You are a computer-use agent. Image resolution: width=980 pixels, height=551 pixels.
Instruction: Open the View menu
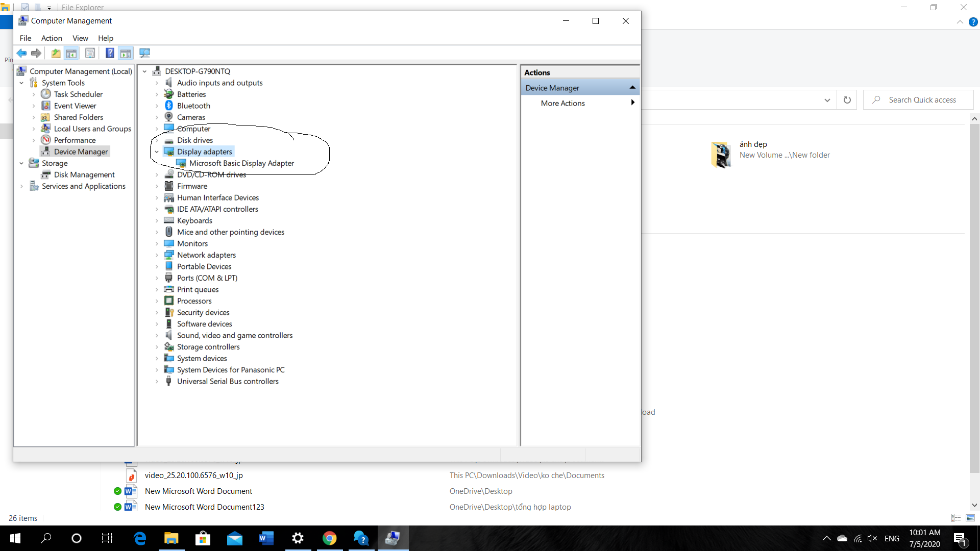coord(80,38)
